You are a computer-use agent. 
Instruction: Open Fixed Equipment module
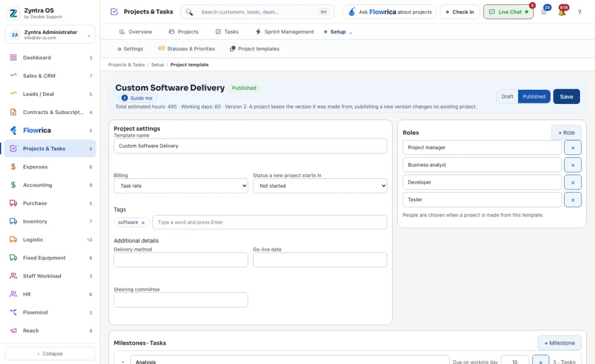(x=50, y=258)
